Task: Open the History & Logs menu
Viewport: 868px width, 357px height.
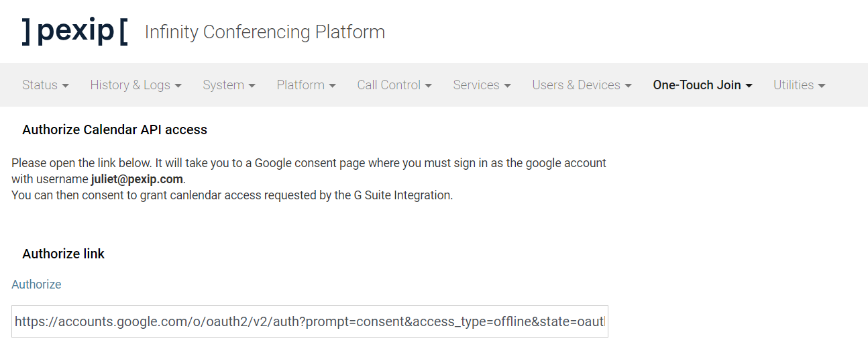Action: tap(135, 85)
